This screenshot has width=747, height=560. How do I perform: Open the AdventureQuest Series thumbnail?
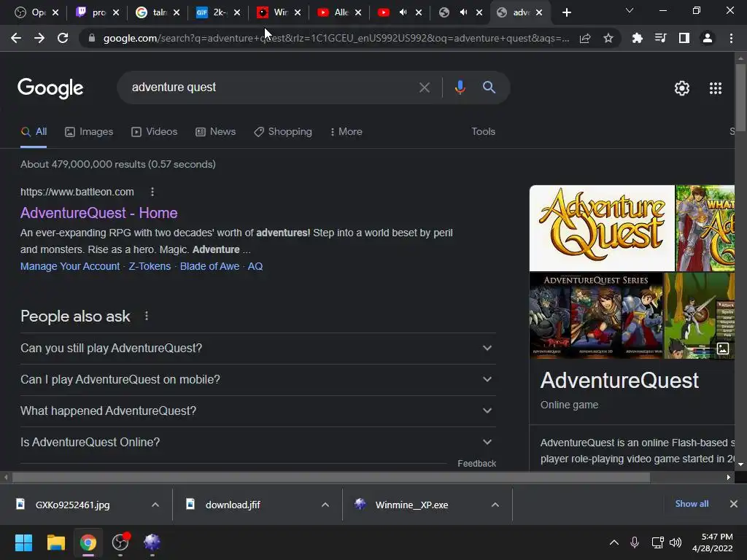[x=596, y=315]
